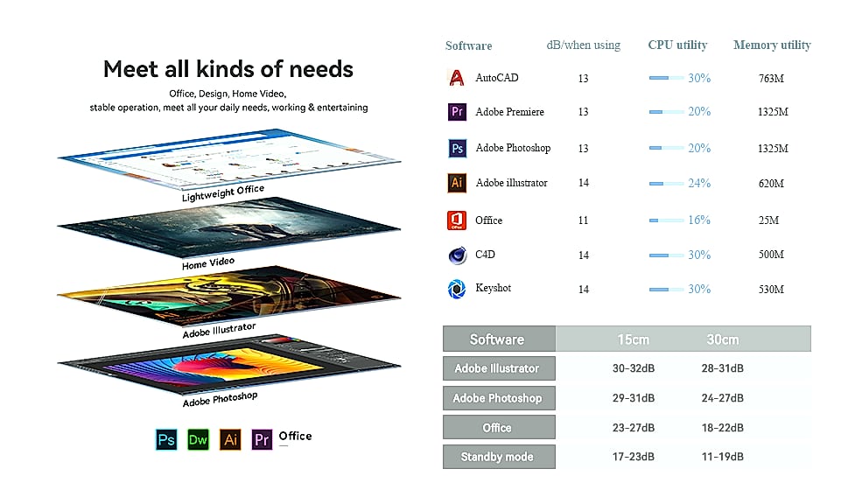Click the AutoCAD red A icon
The width and height of the screenshot is (841, 504).
(x=457, y=78)
